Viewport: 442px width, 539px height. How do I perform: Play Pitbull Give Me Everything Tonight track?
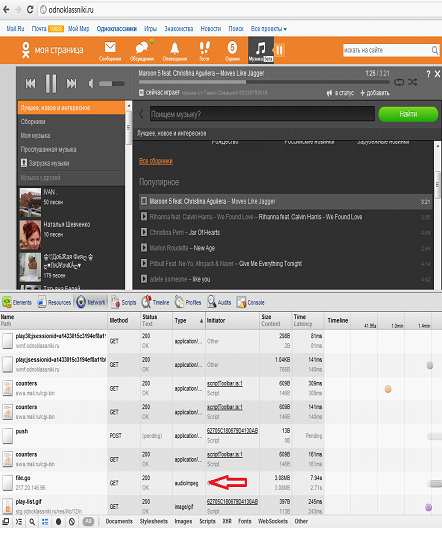144,264
